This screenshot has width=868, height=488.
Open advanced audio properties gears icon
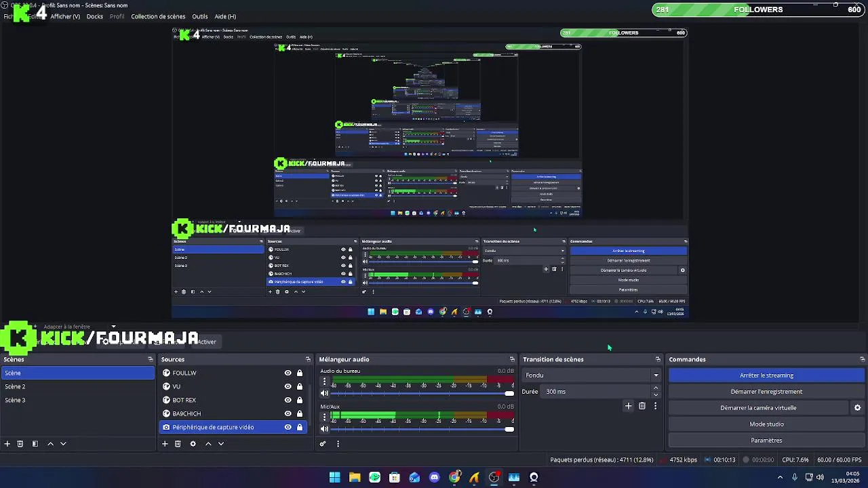[323, 444]
